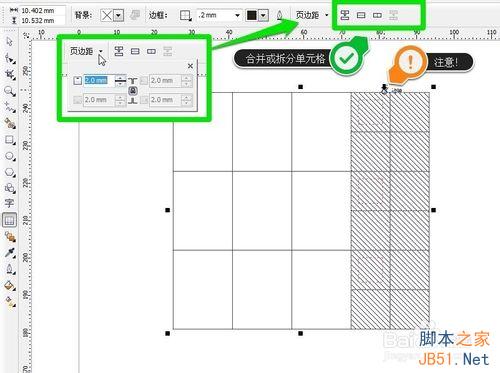Click the table's bottom-left selection handle
Screen dimensions: 500x373
point(168,333)
